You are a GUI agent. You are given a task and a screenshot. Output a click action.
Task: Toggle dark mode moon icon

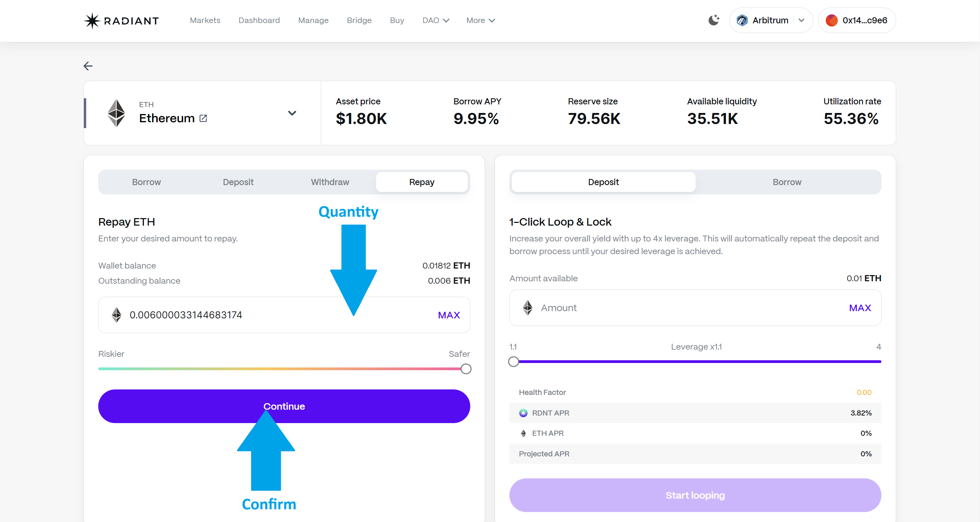pos(714,20)
